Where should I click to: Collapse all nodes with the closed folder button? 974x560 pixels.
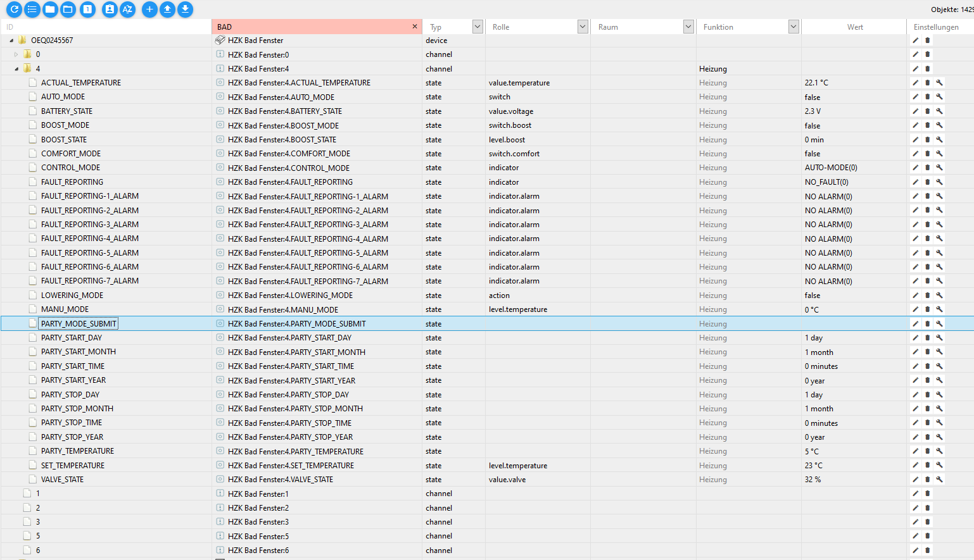pyautogui.click(x=50, y=9)
